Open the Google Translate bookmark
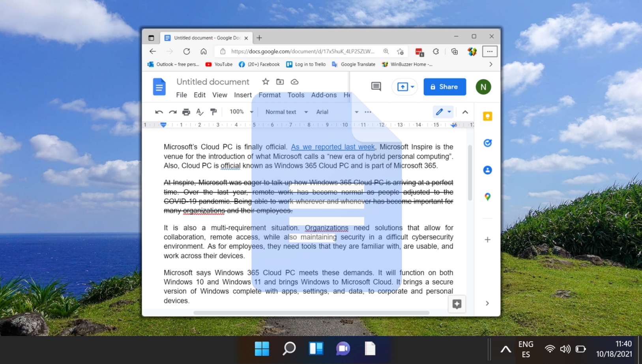 pyautogui.click(x=354, y=64)
